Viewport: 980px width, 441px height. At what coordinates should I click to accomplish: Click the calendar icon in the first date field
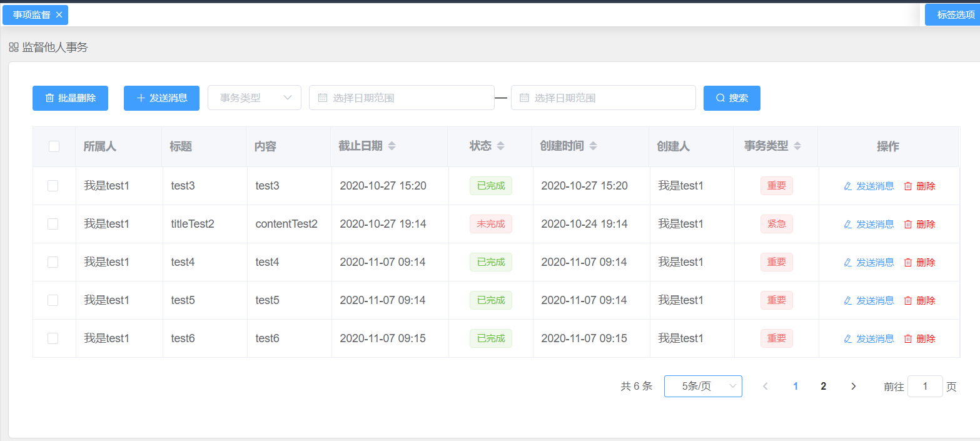(323, 98)
